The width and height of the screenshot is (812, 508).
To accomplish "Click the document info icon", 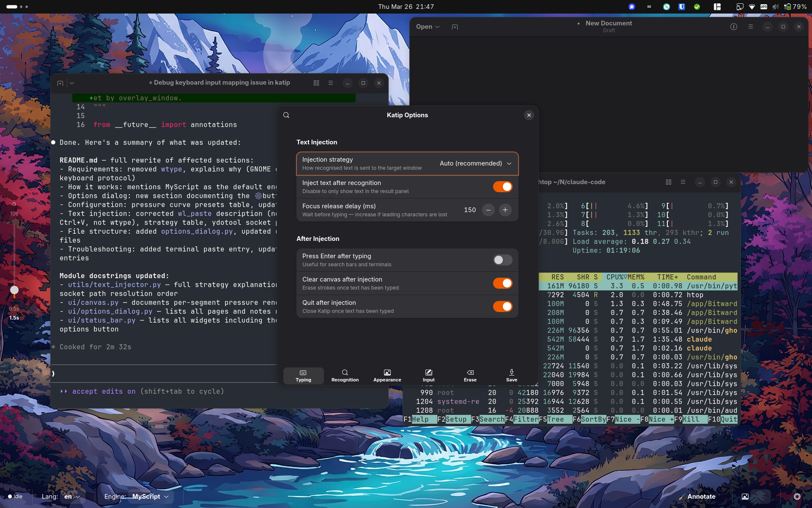I will 733,27.
